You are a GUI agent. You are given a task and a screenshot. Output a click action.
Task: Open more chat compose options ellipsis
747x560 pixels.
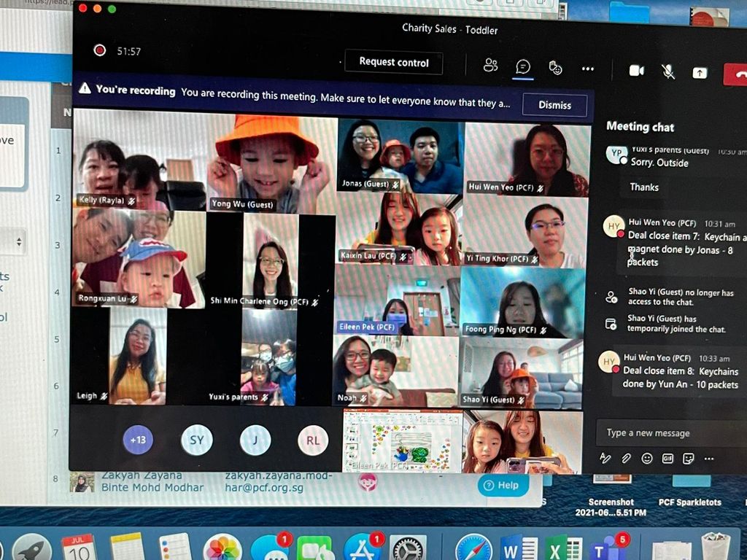coord(709,459)
